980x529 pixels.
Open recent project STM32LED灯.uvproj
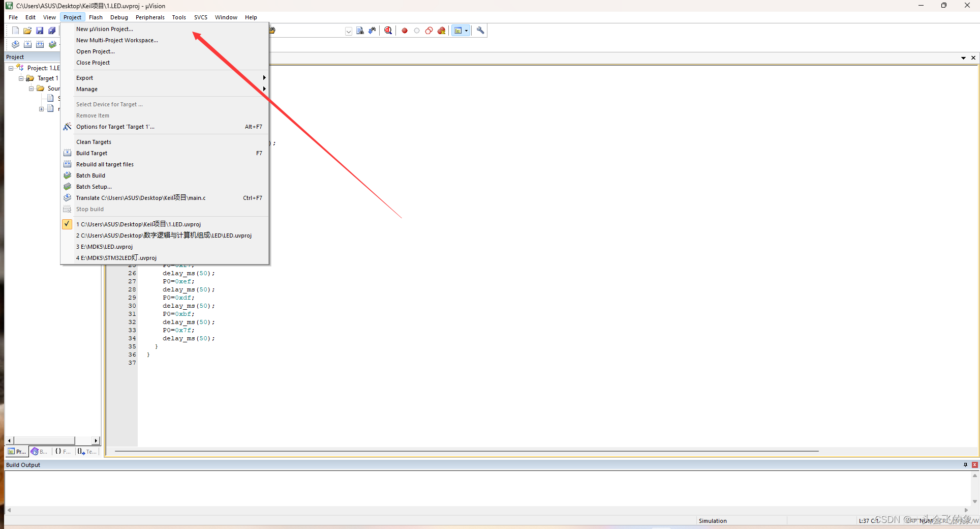point(165,258)
